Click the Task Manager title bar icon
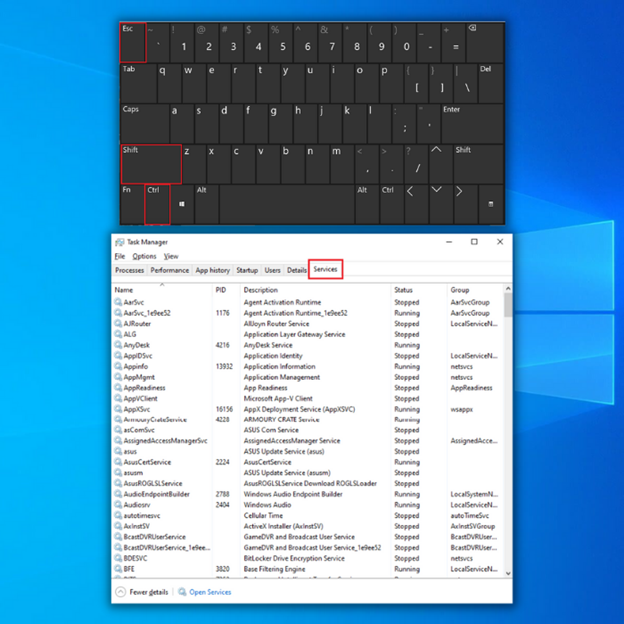The height and width of the screenshot is (624, 624). tap(119, 242)
